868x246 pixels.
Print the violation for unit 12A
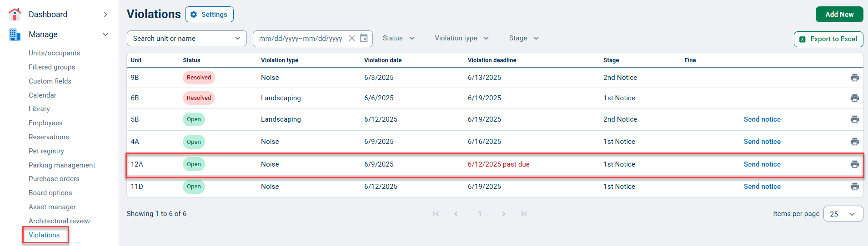854,164
